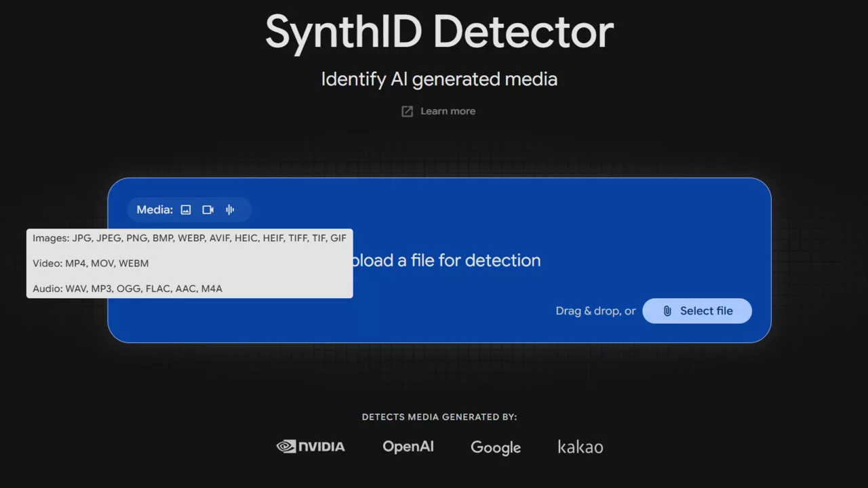Click the Audio supported formats line

click(127, 289)
